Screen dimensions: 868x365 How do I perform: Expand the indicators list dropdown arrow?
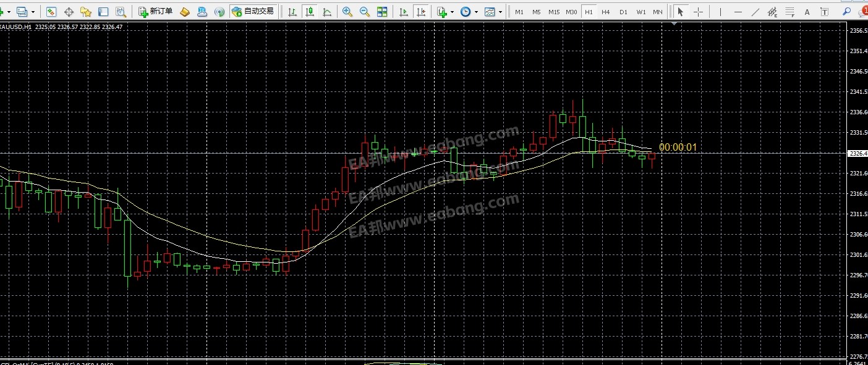(x=452, y=12)
